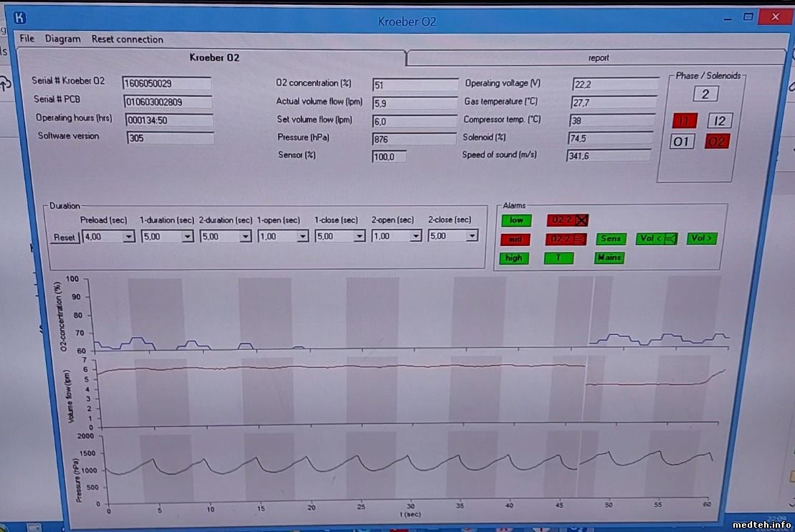The width and height of the screenshot is (795, 532).
Task: Open the Diagram menu
Action: (63, 39)
